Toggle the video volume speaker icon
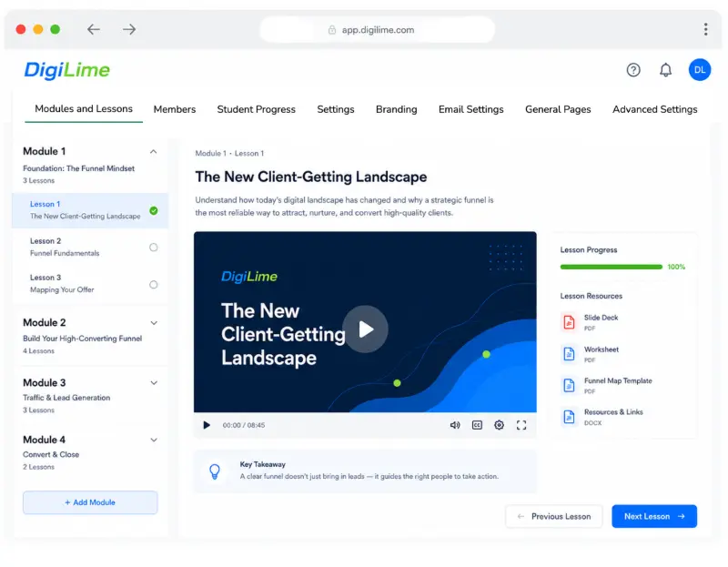 [454, 425]
